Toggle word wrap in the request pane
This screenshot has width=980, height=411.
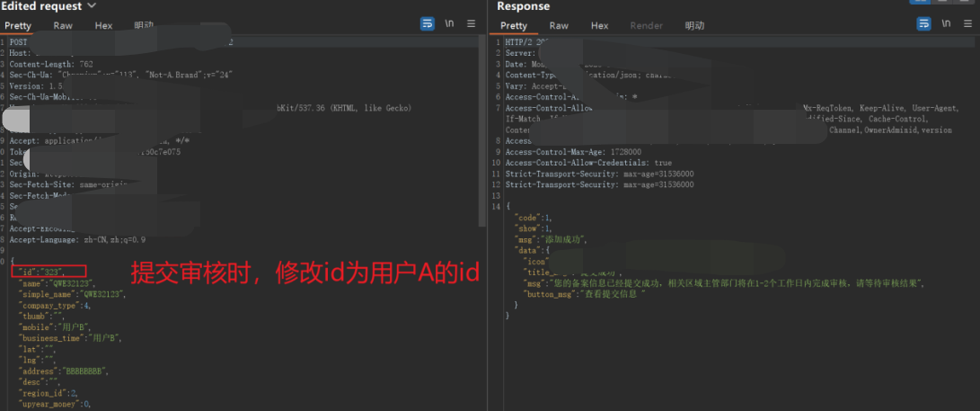[428, 23]
